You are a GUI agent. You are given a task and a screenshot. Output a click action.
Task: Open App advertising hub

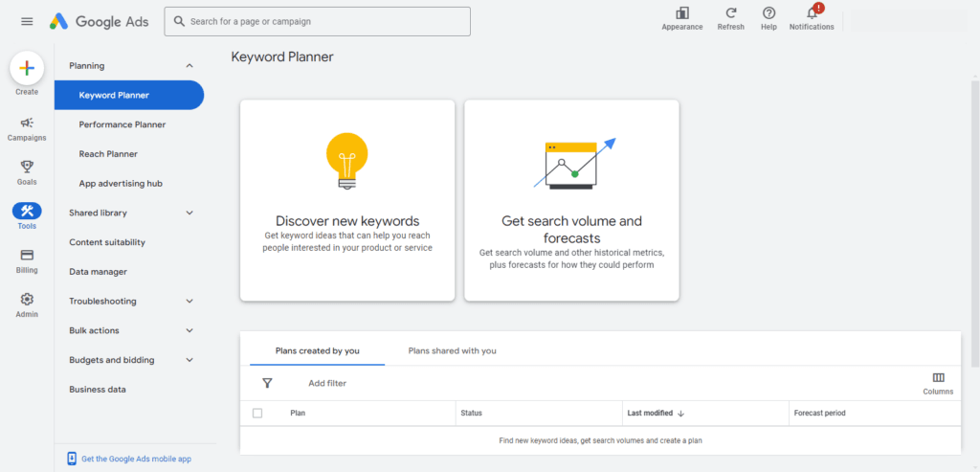coord(121,184)
